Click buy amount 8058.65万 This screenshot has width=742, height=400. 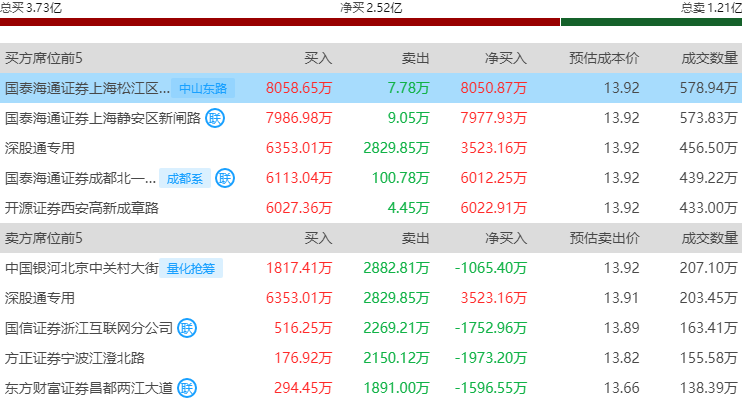[x=299, y=88]
